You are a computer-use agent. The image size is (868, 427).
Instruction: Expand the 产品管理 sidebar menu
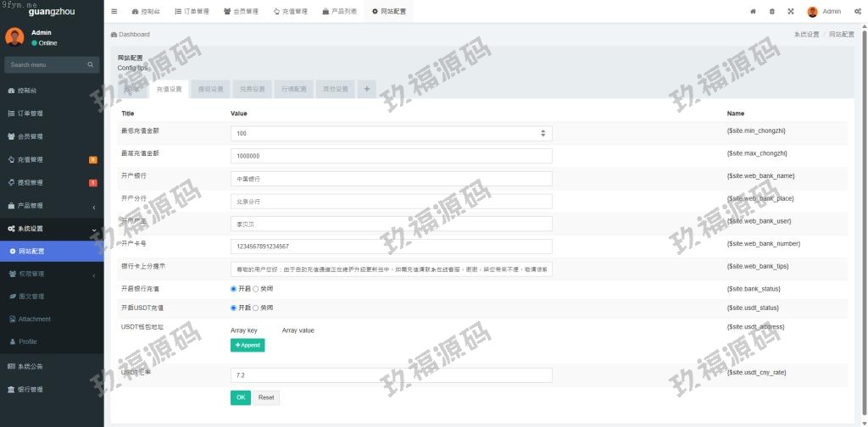[93, 206]
